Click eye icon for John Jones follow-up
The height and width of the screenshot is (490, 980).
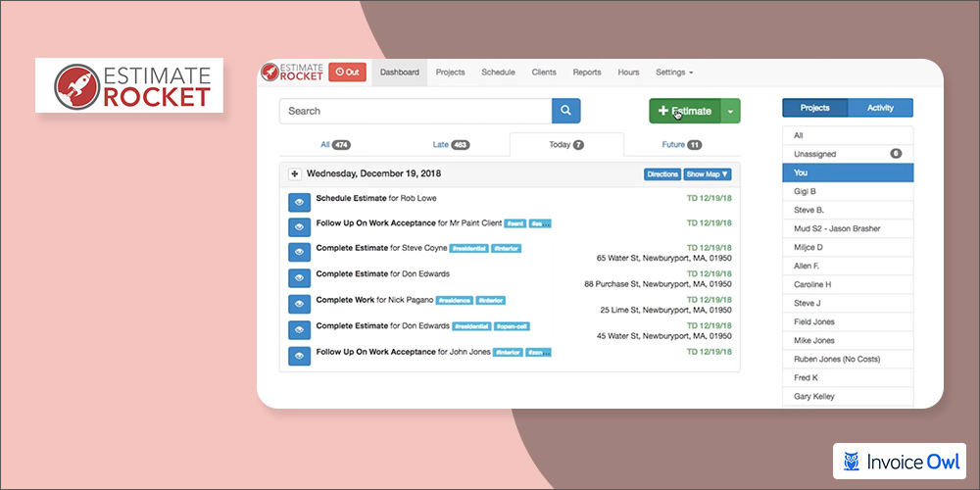[299, 356]
